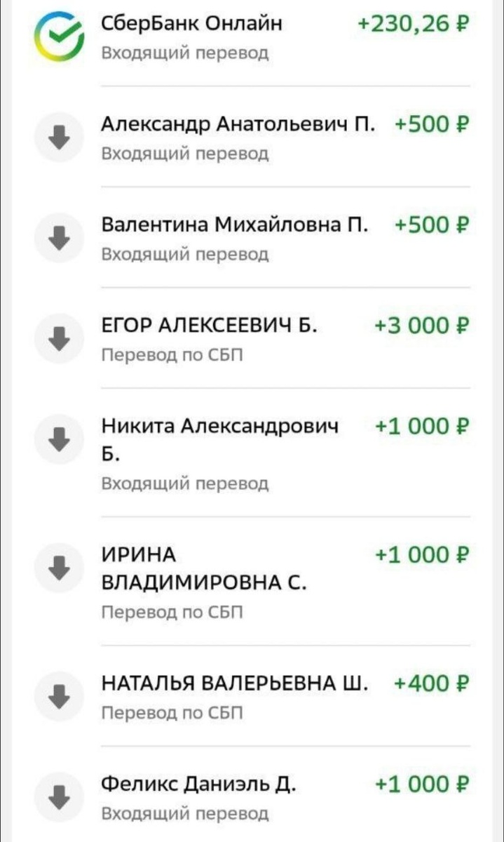
Task: Click the arrow icon beside Александр Анатольевич П.
Action: click(x=60, y=136)
